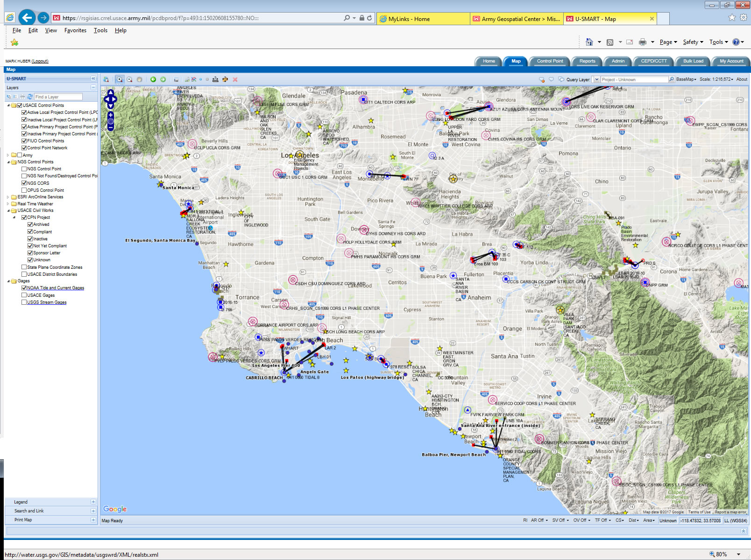Click into the Find a Layer field
Screen dimensions: 751x560
point(58,97)
